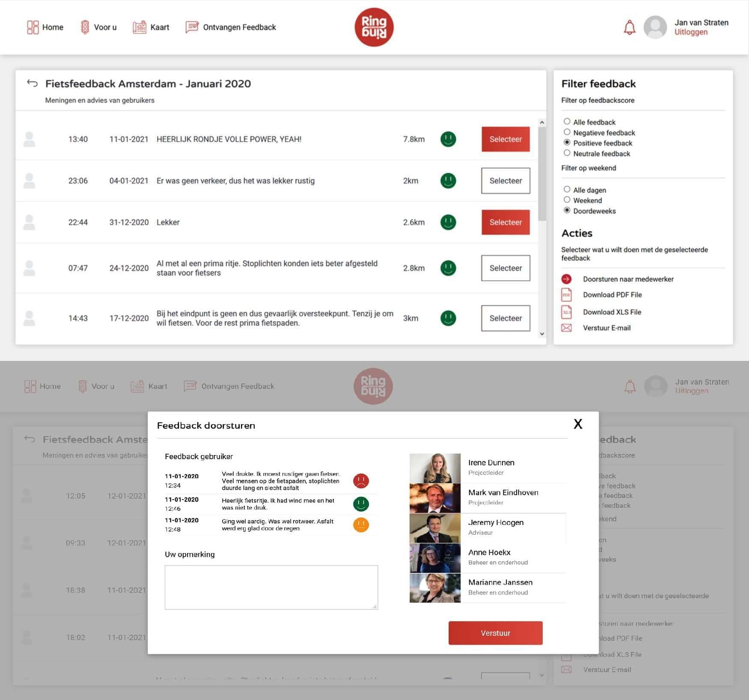
Task: Select the Alle feedback option
Action: (x=568, y=122)
